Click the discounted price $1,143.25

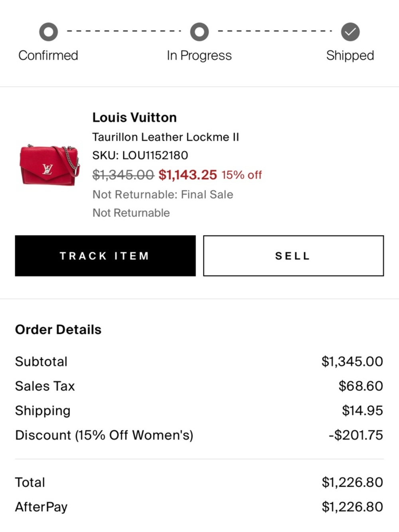[x=188, y=175]
